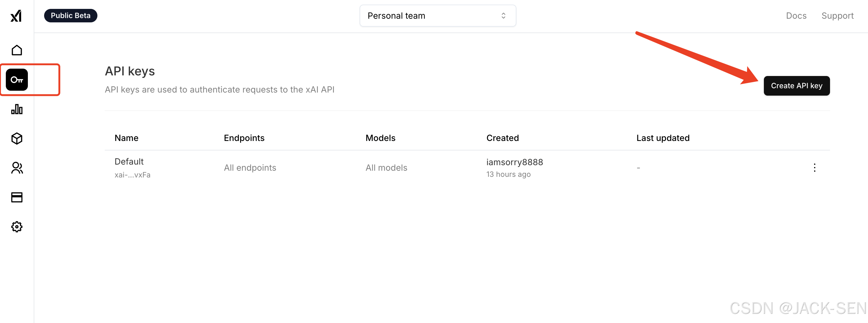Click the API keys description text

[219, 90]
